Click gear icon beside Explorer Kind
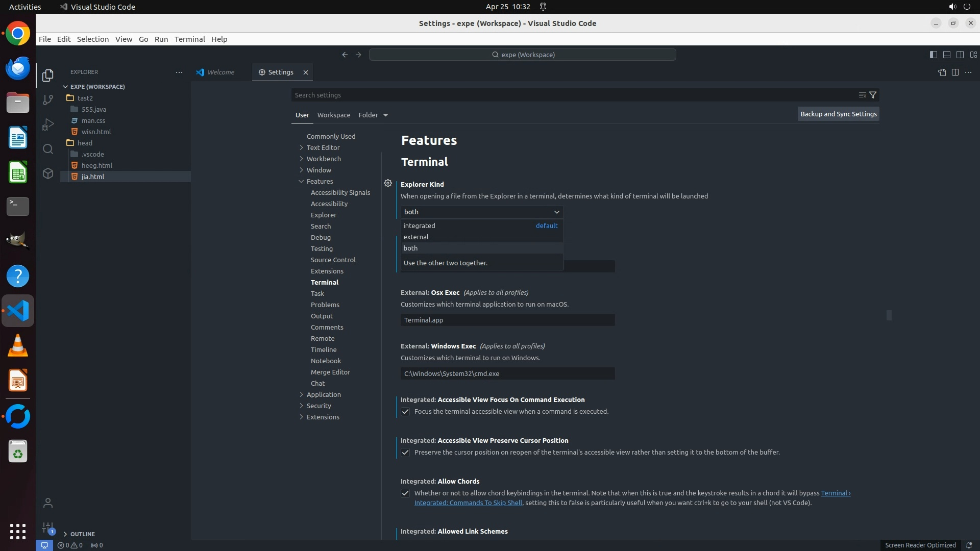This screenshot has width=980, height=551. tap(388, 183)
